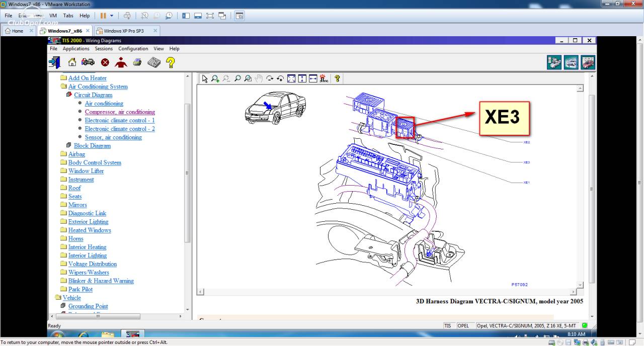
Task: Click the red person icon in TIS toolbar
Action: tap(121, 62)
